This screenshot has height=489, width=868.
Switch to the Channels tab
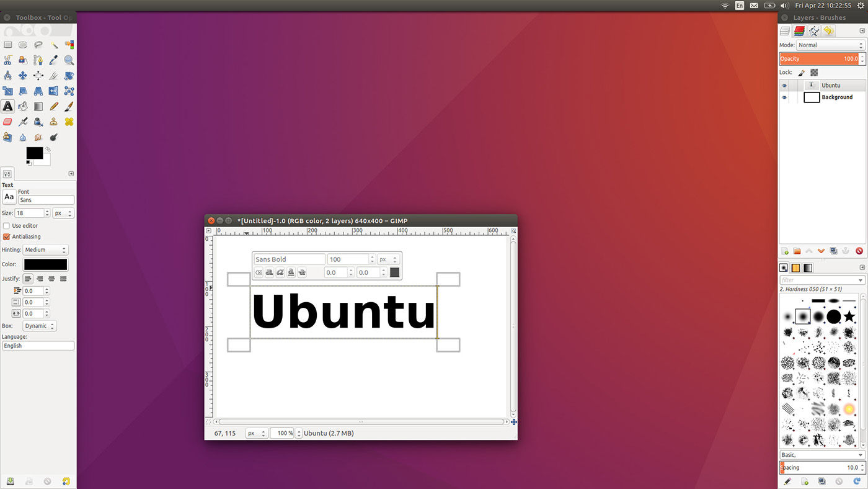click(x=799, y=31)
